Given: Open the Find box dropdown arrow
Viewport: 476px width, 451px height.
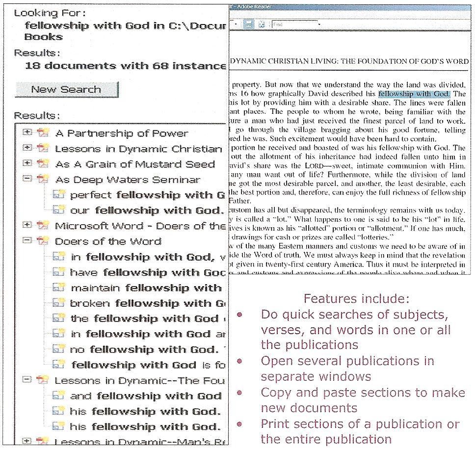Looking at the screenshot, I should [319, 24].
